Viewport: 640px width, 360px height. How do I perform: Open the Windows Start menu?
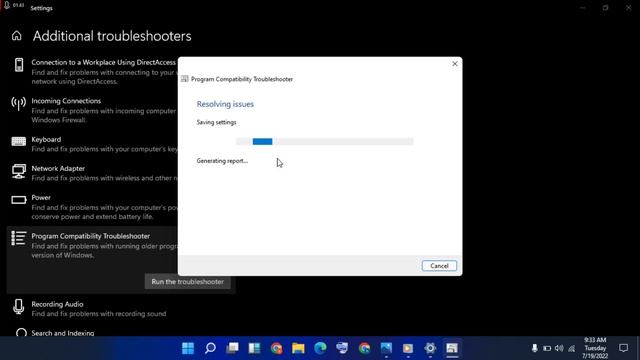coord(188,348)
